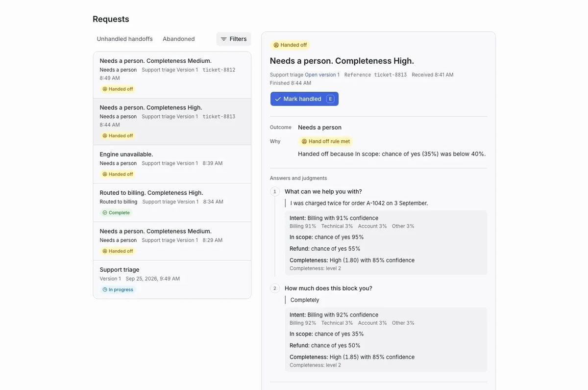
Task: Click Handed off badge on Engine unavailable
Action: click(x=118, y=174)
